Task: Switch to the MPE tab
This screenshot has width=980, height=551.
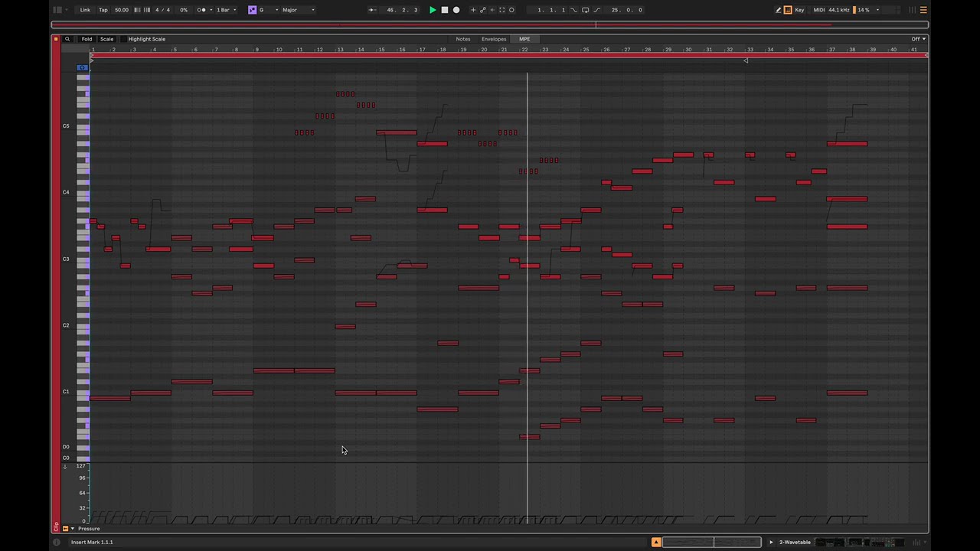Action: coord(524,39)
